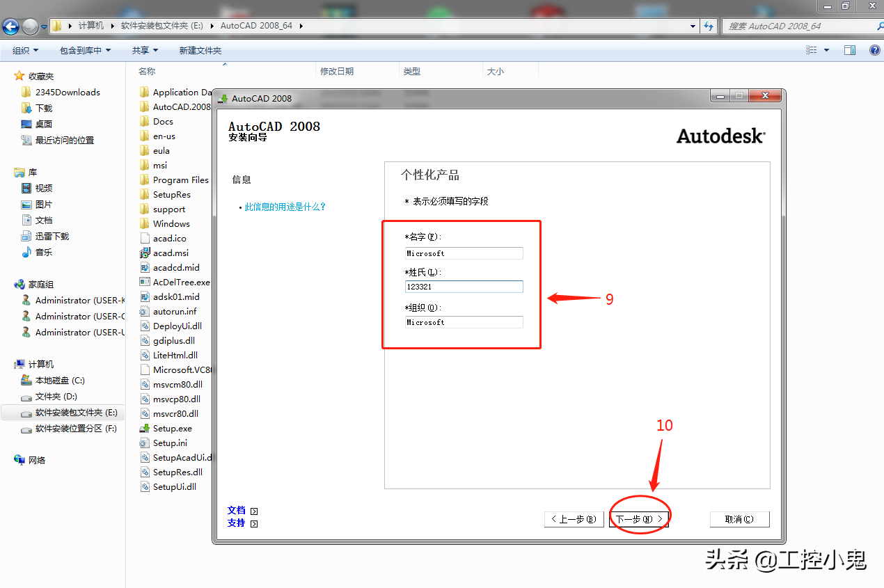Select the acadcd.mid media file icon
Image resolution: width=884 pixels, height=588 pixels.
coord(145,267)
